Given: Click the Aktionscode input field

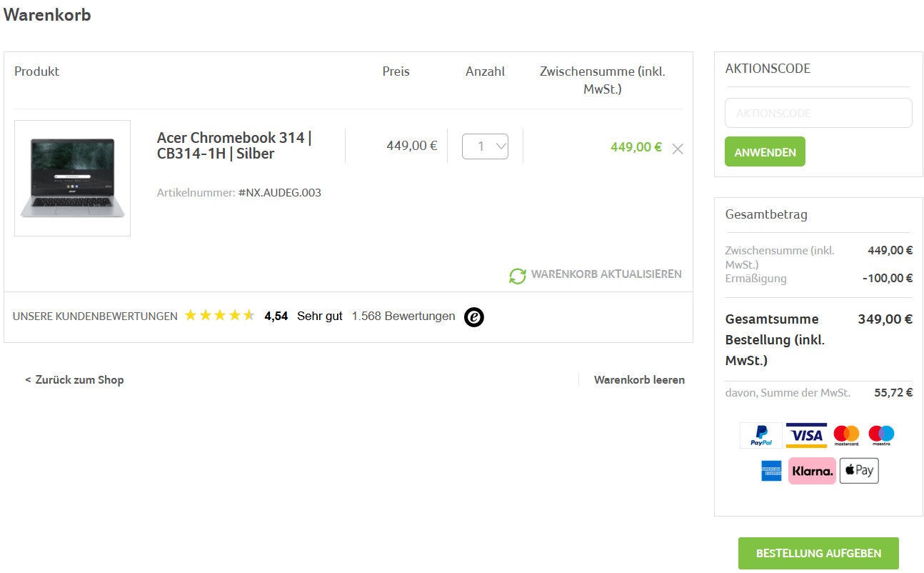Looking at the screenshot, I should click(818, 113).
